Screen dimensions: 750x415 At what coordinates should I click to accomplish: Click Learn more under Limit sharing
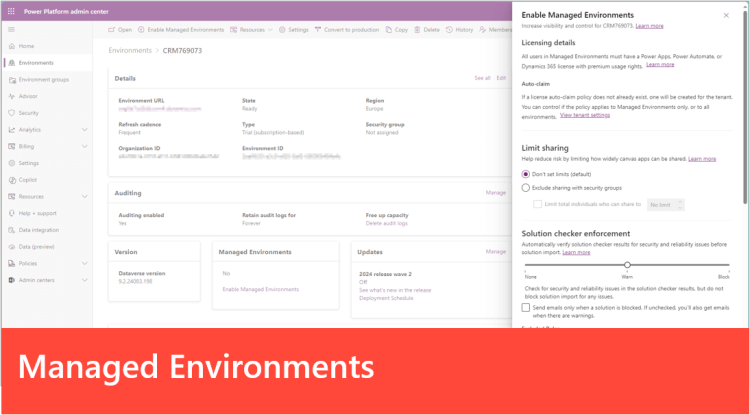click(702, 159)
